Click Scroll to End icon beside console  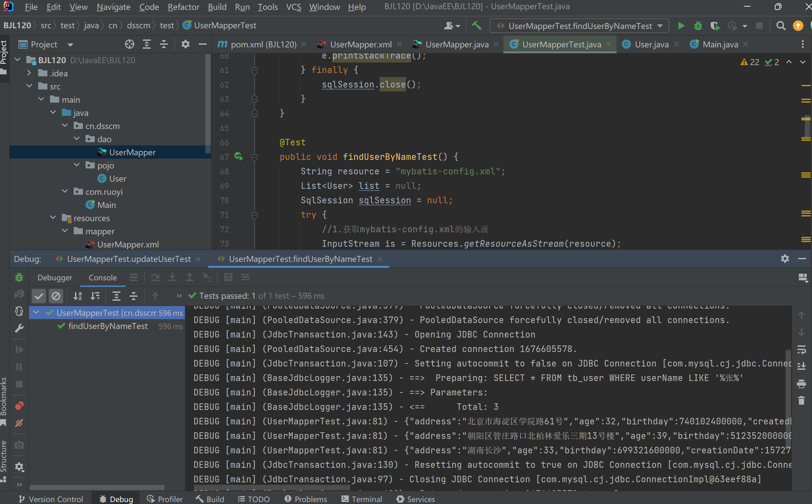click(x=801, y=366)
